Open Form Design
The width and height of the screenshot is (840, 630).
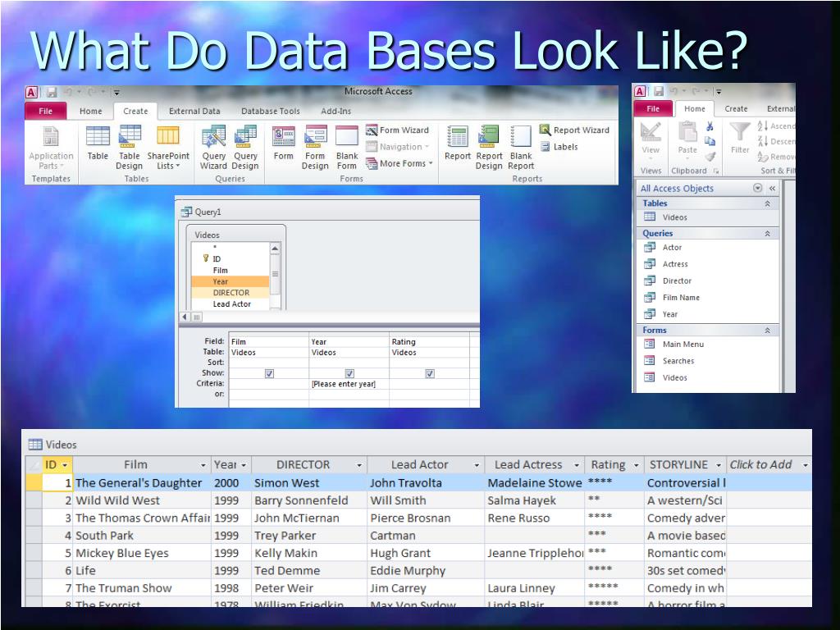(x=315, y=148)
